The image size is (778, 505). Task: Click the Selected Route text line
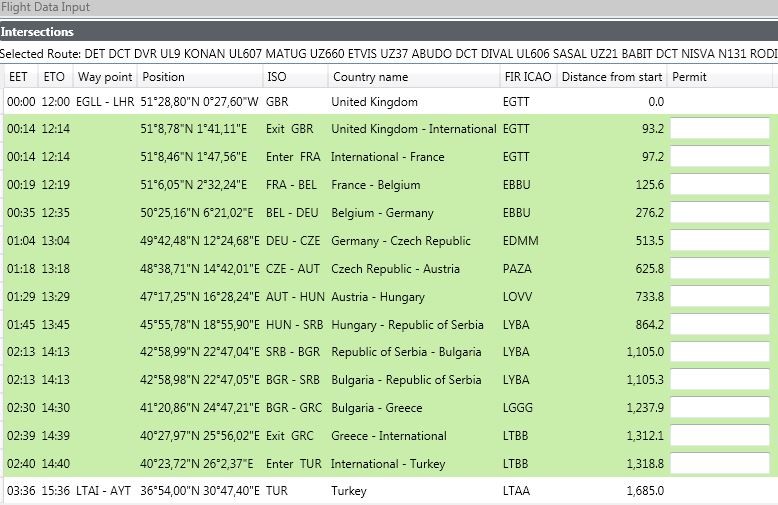coord(389,53)
